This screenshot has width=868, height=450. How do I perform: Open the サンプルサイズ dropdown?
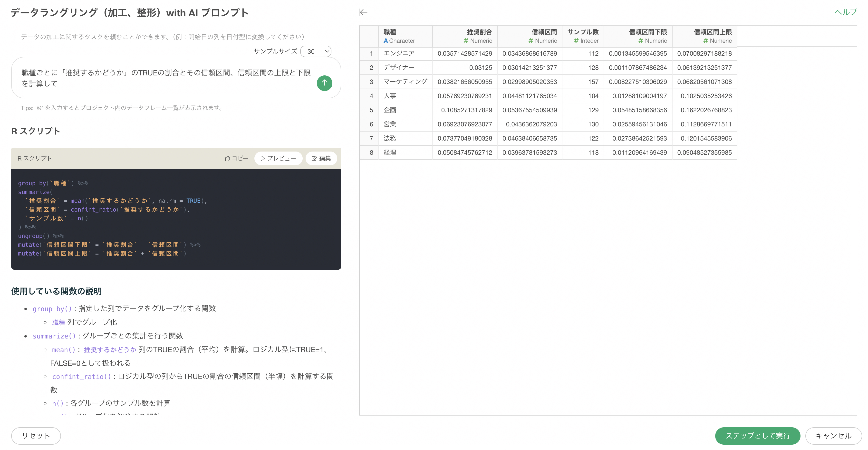(x=316, y=51)
